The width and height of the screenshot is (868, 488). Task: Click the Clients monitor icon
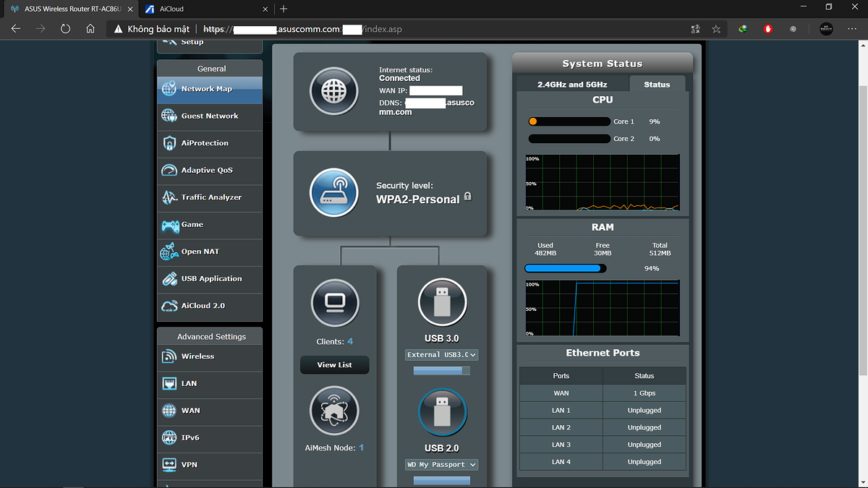pyautogui.click(x=334, y=301)
